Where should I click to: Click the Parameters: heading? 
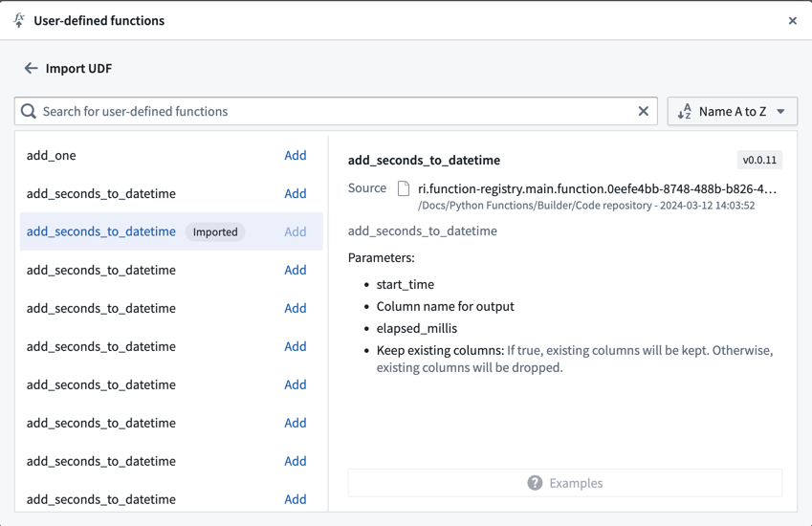(x=382, y=258)
